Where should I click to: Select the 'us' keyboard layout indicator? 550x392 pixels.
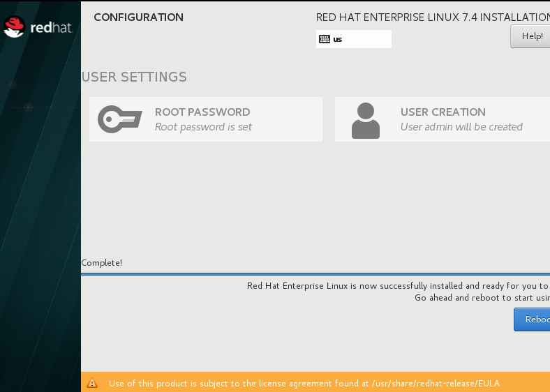point(354,39)
